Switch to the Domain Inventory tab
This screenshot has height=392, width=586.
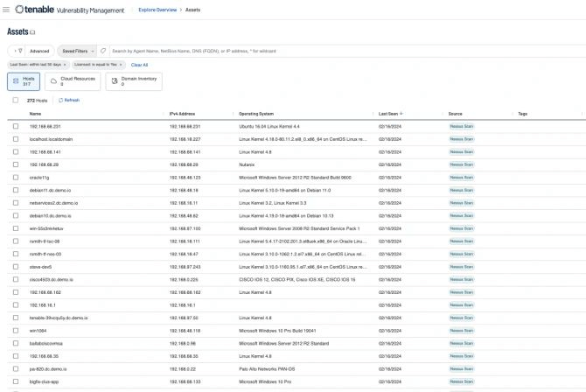(x=134, y=81)
